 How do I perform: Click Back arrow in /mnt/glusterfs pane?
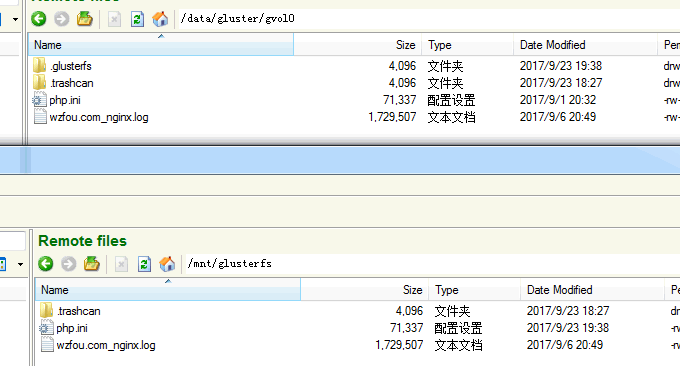point(46,264)
